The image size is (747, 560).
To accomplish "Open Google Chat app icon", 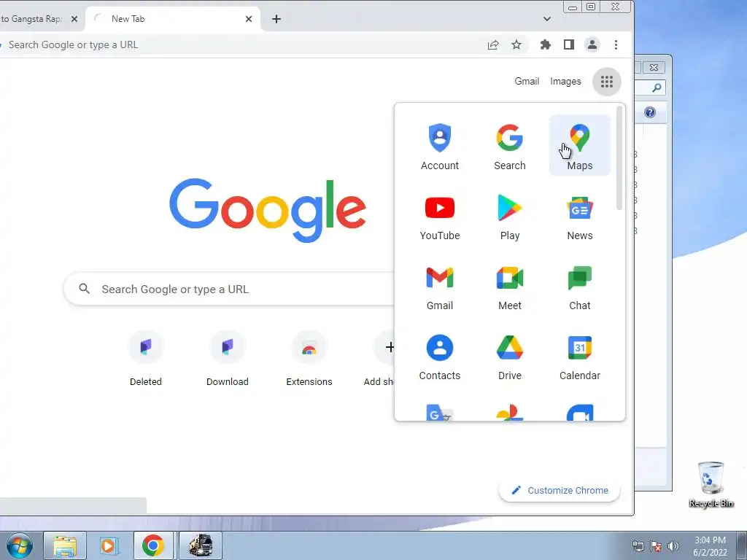I will pyautogui.click(x=579, y=286).
